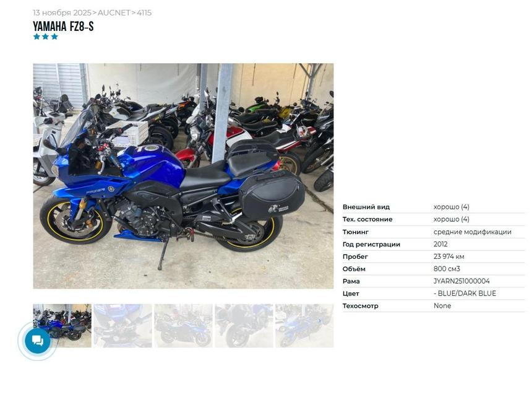Click the first blue rating star
532x400 pixels.
[x=36, y=37]
